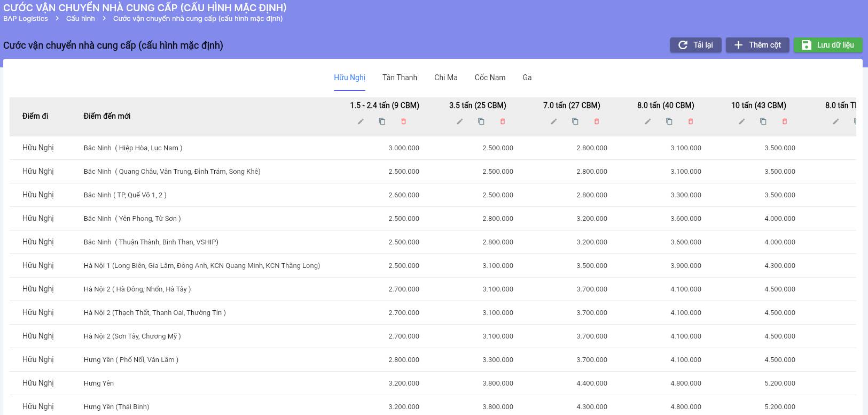Delete the 1.5 - 2.4 tấn column
This screenshot has width=868, height=415.
(x=403, y=121)
